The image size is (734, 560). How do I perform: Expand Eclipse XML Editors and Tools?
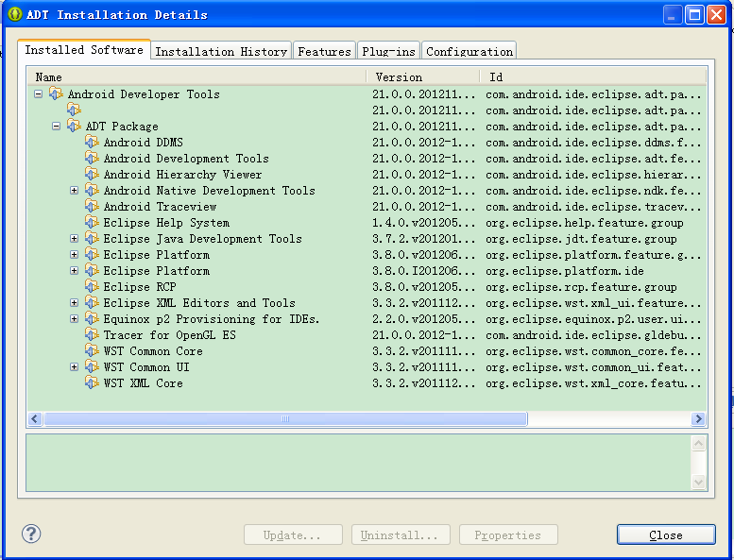74,303
